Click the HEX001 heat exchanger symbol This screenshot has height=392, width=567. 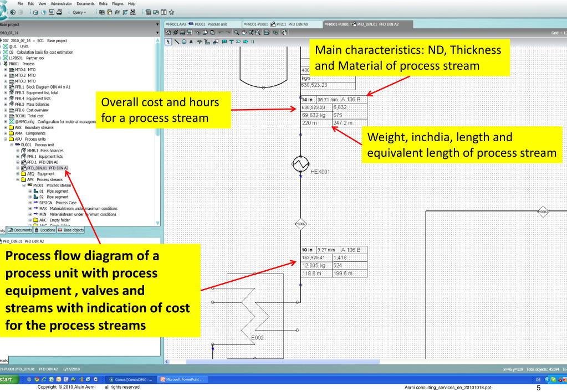pos(300,164)
